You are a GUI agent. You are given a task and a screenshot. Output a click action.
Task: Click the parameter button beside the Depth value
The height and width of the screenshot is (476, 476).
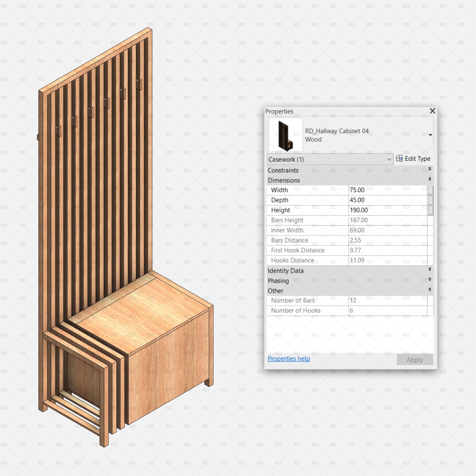point(431,200)
